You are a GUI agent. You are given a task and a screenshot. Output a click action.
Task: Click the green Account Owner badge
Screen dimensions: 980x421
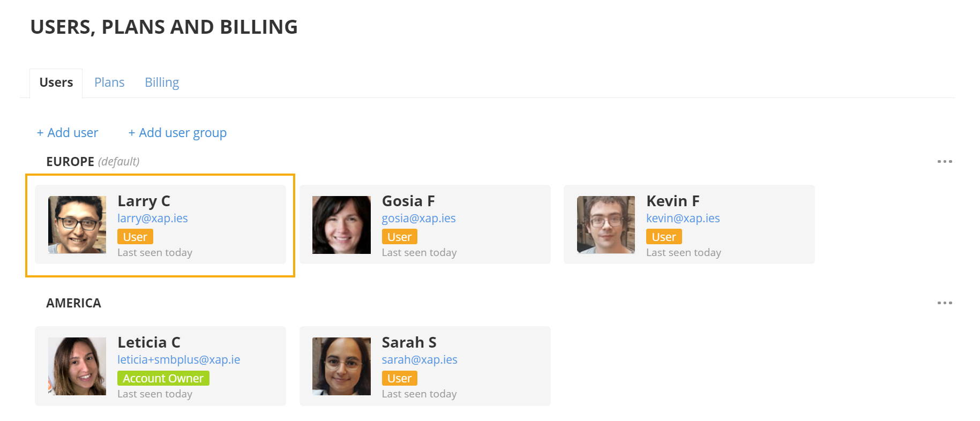pos(163,378)
